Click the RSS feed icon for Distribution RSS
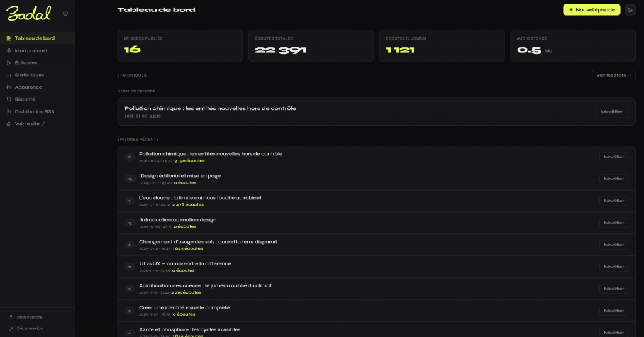This screenshot has height=337, width=644. tap(9, 111)
